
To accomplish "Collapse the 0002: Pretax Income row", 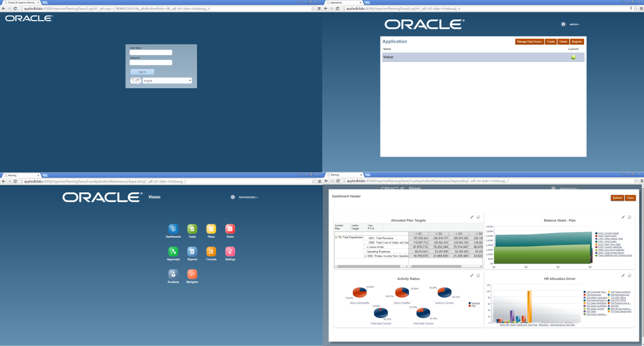I will tap(365, 256).
